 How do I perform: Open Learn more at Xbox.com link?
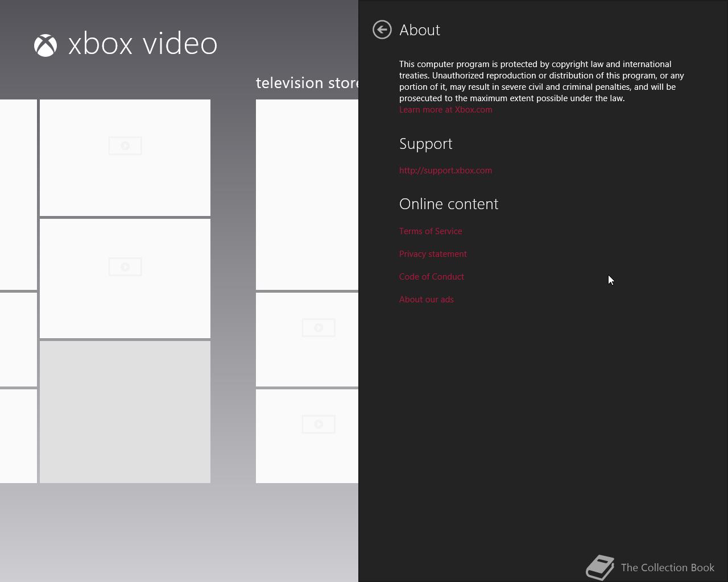tap(446, 110)
